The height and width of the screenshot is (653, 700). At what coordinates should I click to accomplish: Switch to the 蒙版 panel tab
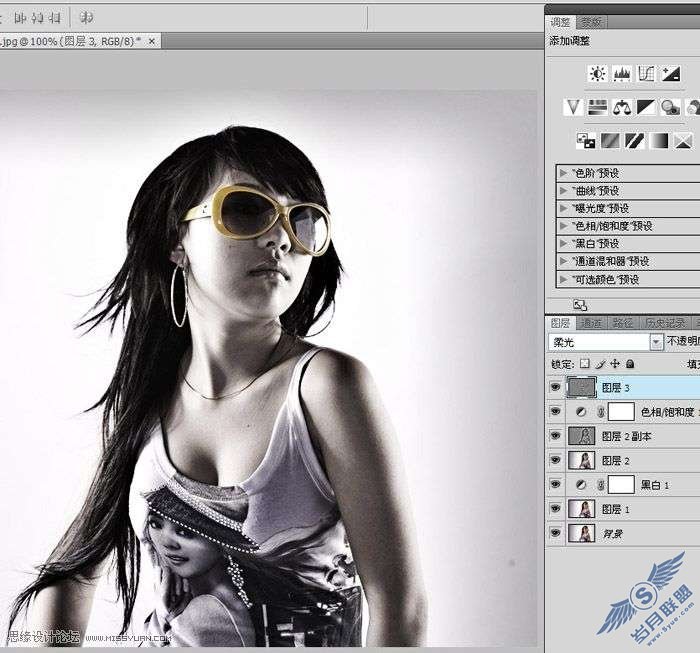pyautogui.click(x=591, y=22)
